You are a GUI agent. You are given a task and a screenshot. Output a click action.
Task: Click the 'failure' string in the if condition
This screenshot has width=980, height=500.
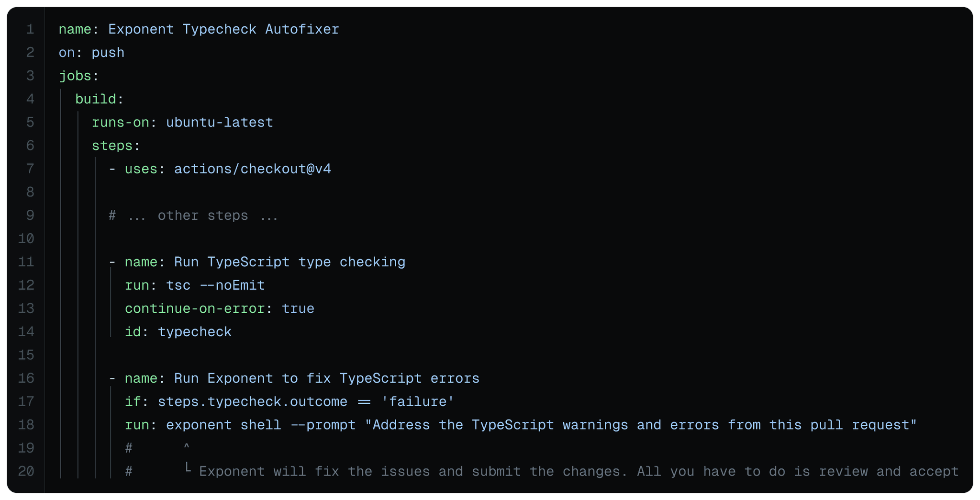coord(418,401)
